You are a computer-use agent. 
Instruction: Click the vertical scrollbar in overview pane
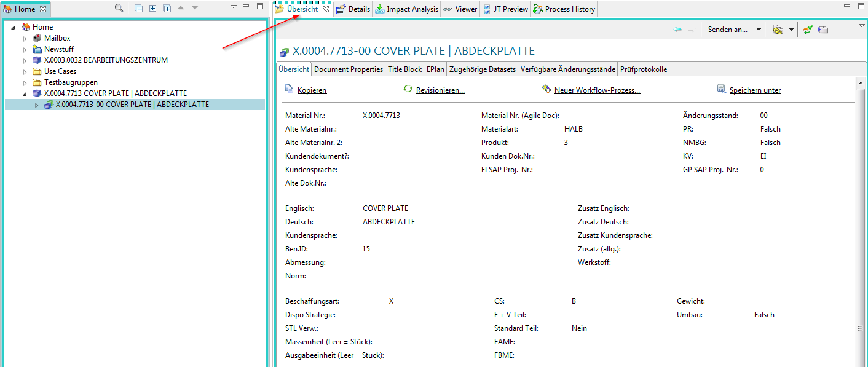(861, 215)
